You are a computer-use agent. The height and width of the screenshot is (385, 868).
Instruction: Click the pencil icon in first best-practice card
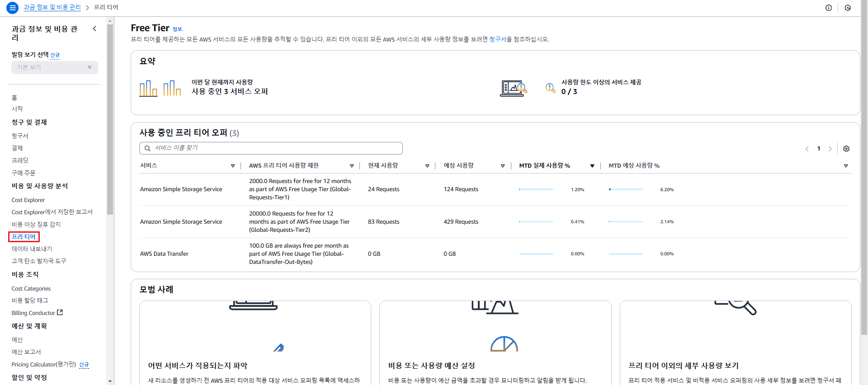278,347
